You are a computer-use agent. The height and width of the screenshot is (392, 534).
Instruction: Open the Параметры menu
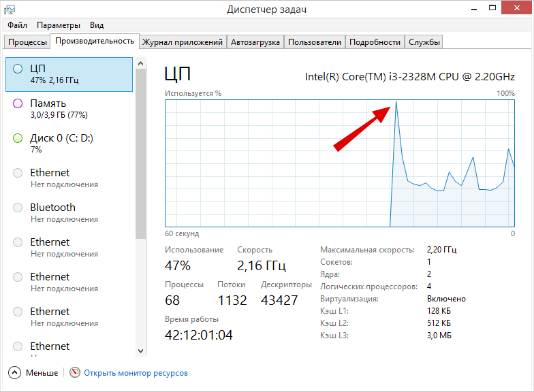(59, 25)
